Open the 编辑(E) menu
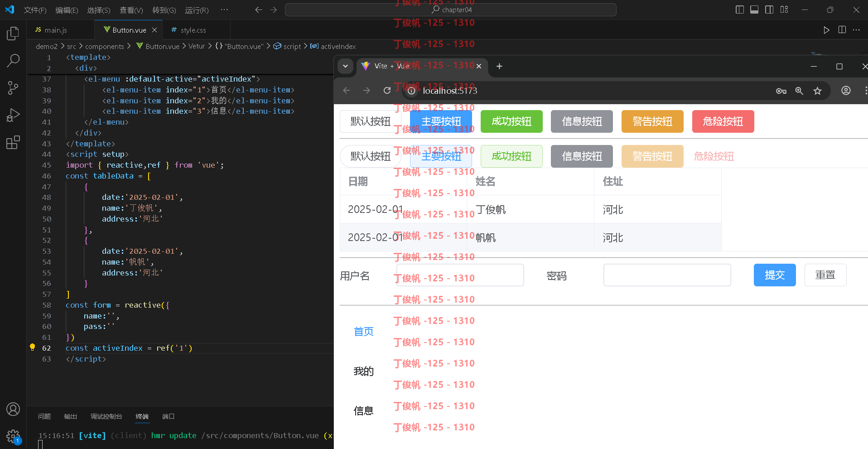 67,10
